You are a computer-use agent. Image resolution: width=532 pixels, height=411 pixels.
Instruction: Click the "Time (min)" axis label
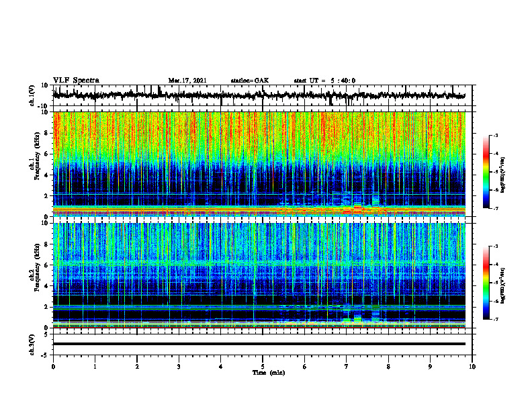click(x=269, y=373)
